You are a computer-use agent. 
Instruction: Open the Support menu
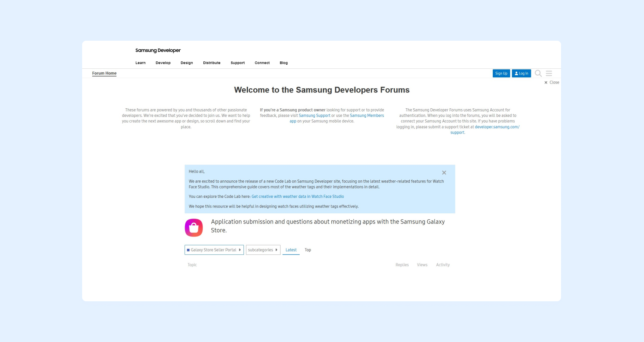[238, 63]
